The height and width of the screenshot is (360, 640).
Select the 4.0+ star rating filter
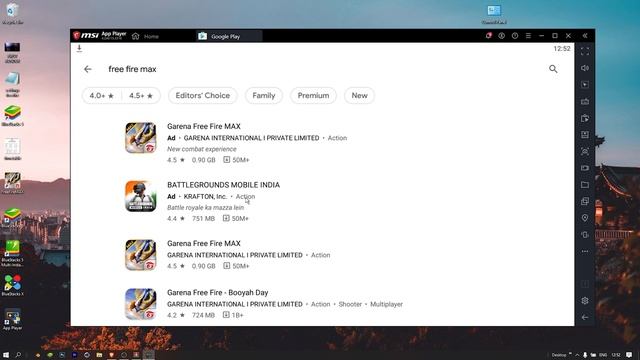pyautogui.click(x=102, y=96)
